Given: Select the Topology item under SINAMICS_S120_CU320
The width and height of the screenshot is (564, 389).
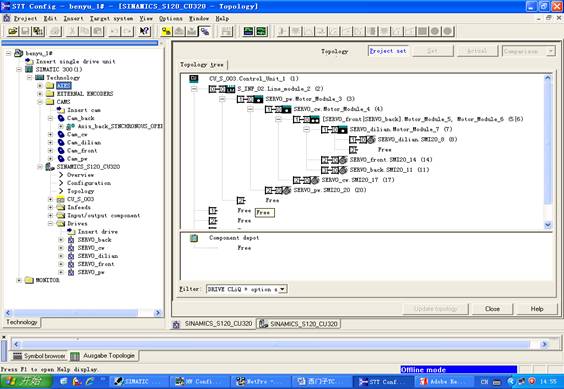Looking at the screenshot, I should [x=80, y=191].
